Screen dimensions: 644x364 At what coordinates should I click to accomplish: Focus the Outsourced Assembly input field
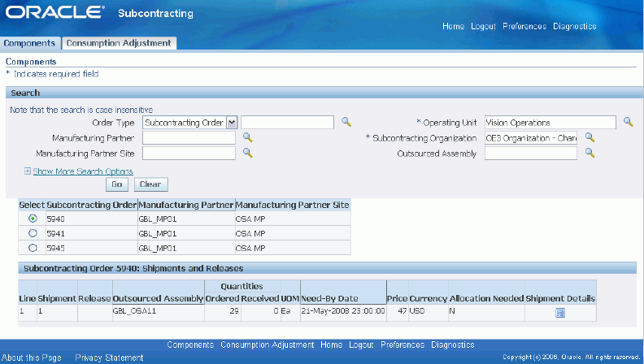click(x=531, y=154)
